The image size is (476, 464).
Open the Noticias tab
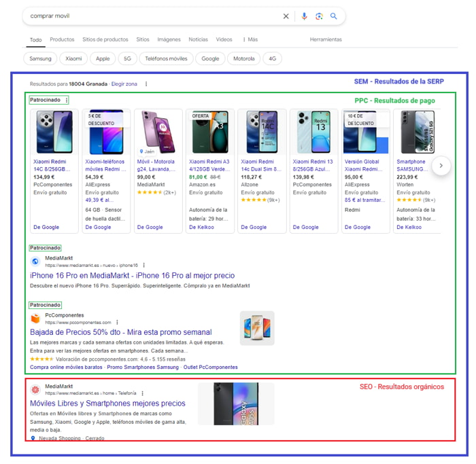[x=199, y=39]
